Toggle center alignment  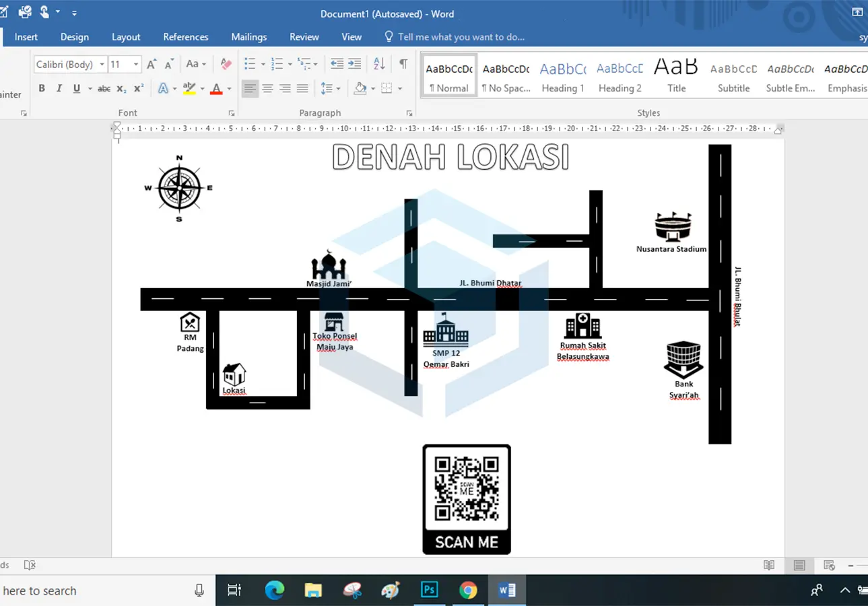tap(267, 88)
